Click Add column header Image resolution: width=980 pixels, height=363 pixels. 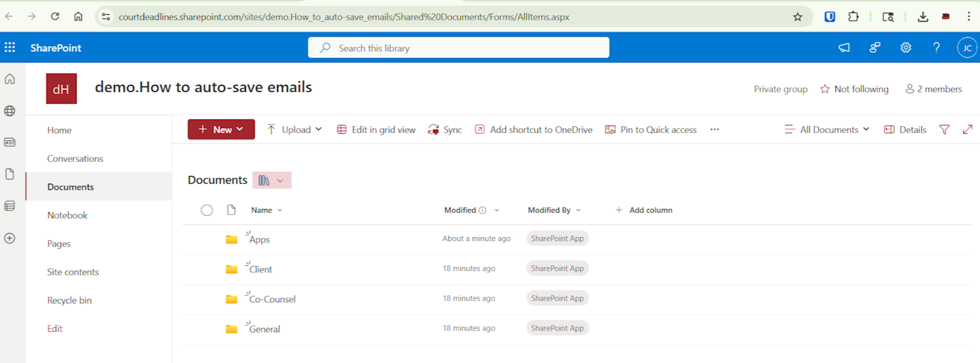644,210
